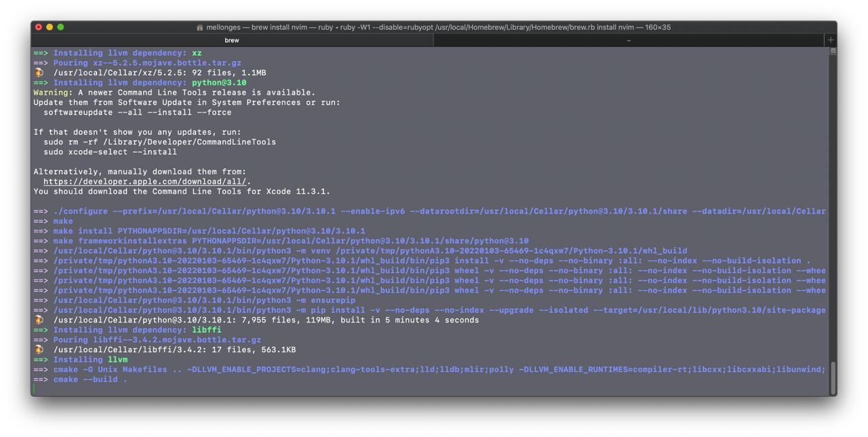Click 'Pouring libffi--3.4.2.mojave.bottle.tar.gz' line
Image resolution: width=868 pixels, height=437 pixels.
pyautogui.click(x=157, y=340)
